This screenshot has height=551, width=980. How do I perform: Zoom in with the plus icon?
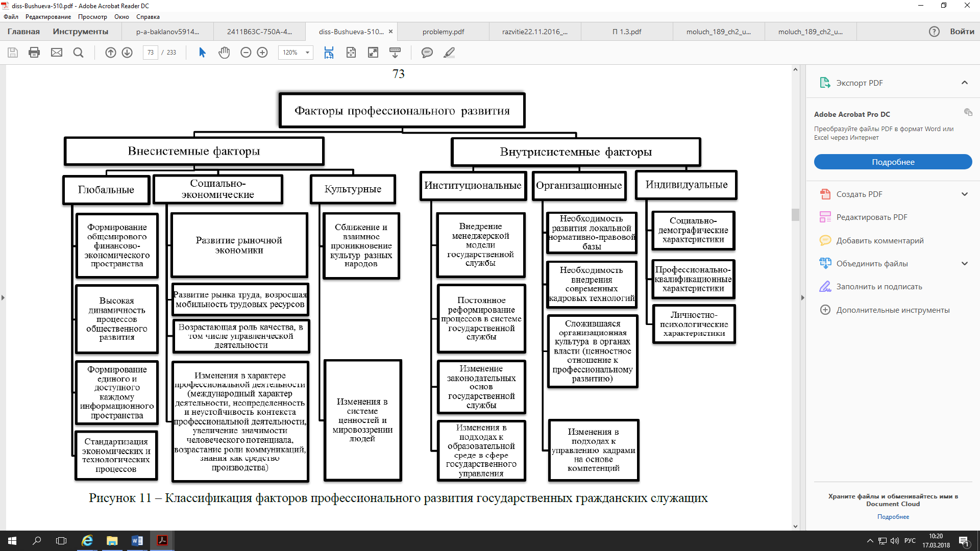pos(262,53)
